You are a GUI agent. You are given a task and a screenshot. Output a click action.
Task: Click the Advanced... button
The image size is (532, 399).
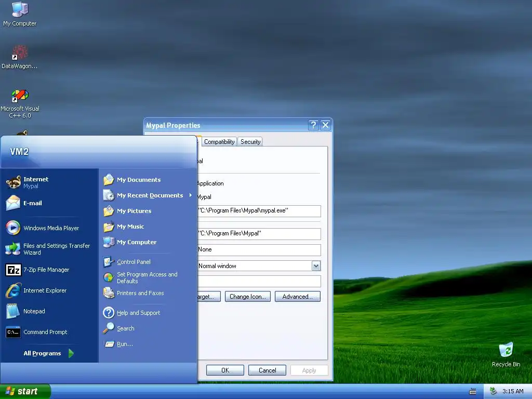pyautogui.click(x=298, y=297)
